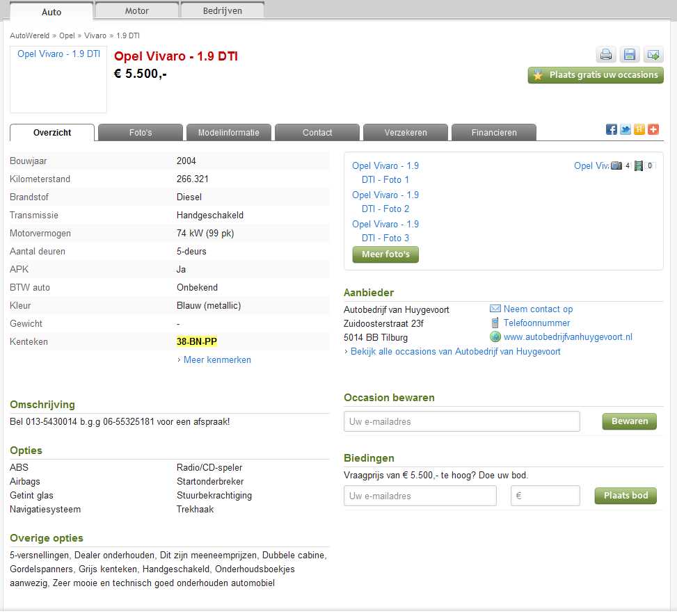Open Opel Vivaro Foto 1 link

[x=385, y=172]
